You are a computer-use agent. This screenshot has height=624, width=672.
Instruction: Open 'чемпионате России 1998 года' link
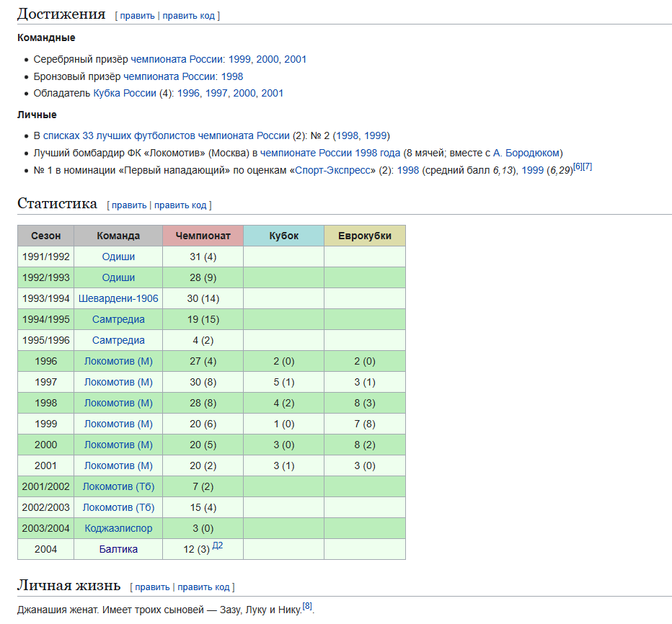pos(330,153)
